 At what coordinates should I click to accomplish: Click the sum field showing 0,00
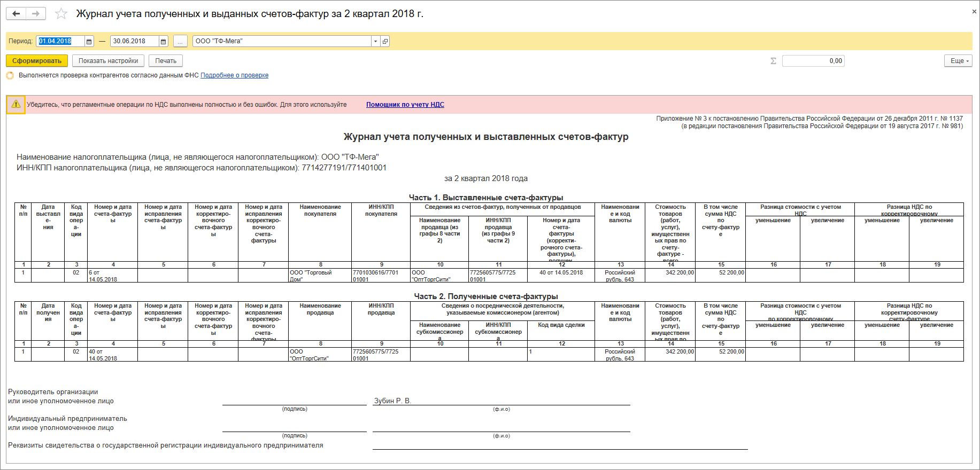click(813, 61)
